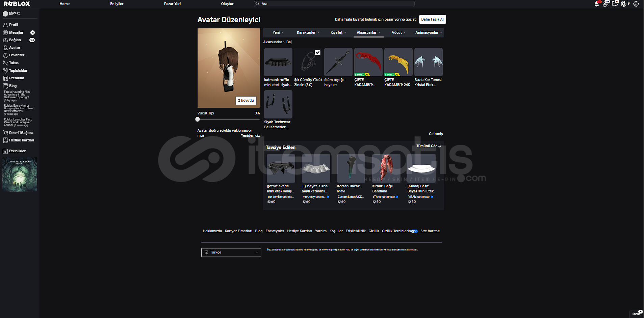The height and width of the screenshot is (318, 644).
Task: Open Oluştur in top navigation
Action: tap(227, 4)
